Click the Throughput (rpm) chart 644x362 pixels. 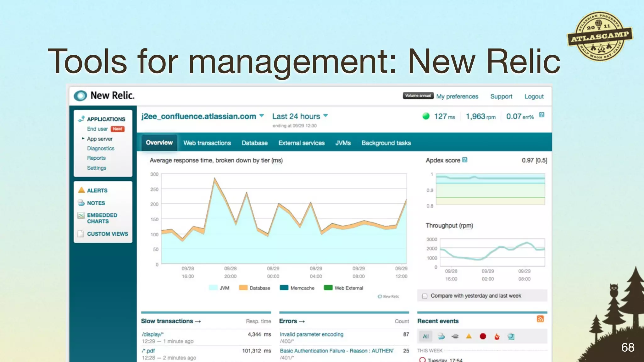tap(492, 252)
